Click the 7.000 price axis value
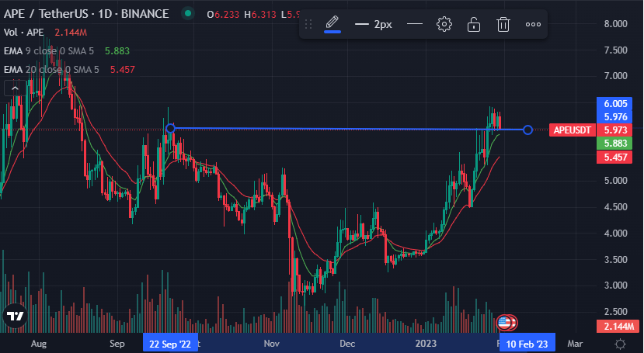 pos(615,76)
